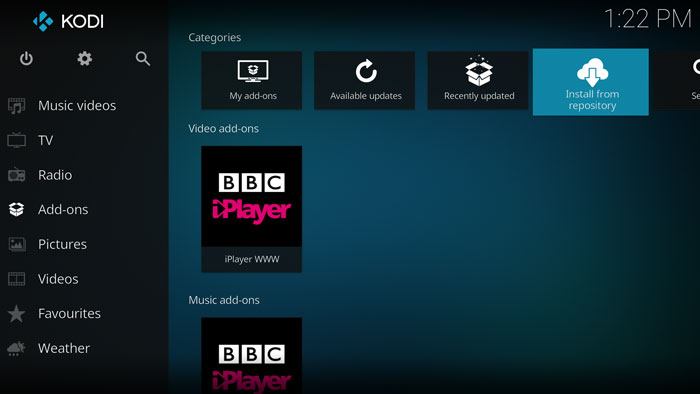
Task: Click the Kodi logo
Action: tap(68, 21)
